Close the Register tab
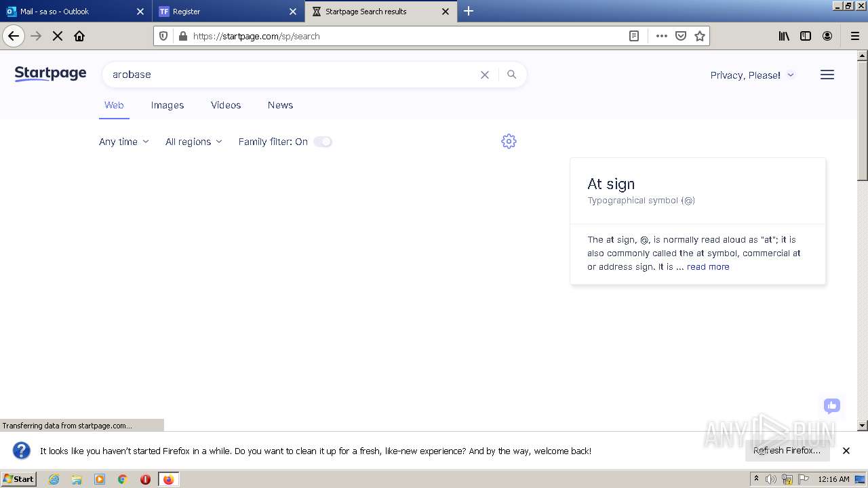The width and height of the screenshot is (868, 488). (x=293, y=12)
